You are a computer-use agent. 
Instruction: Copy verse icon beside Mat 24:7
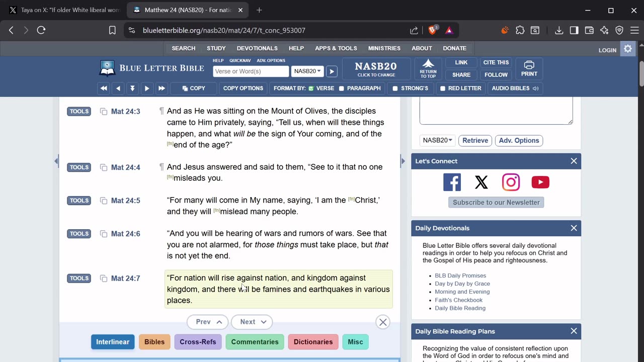[x=104, y=279]
